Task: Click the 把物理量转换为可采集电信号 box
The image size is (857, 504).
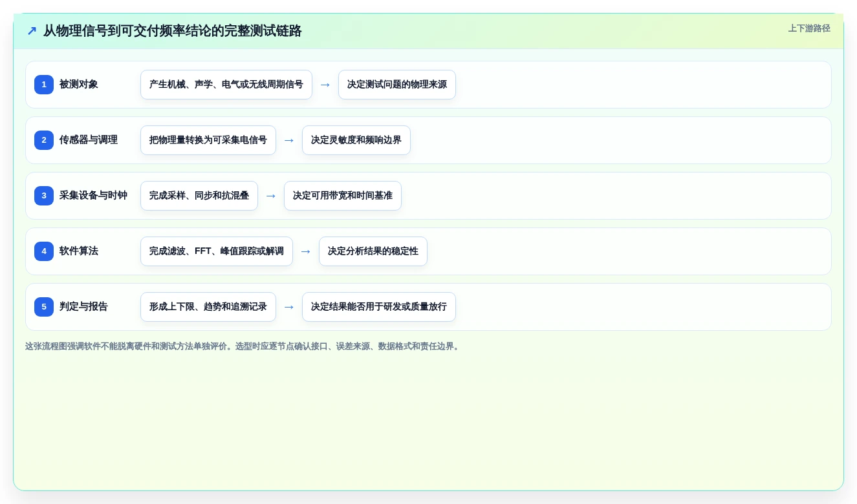Action: coord(208,140)
